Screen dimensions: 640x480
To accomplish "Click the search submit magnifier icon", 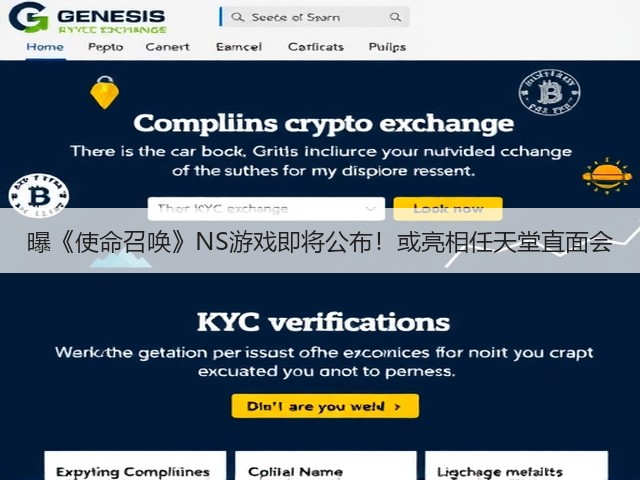I will coord(395,17).
